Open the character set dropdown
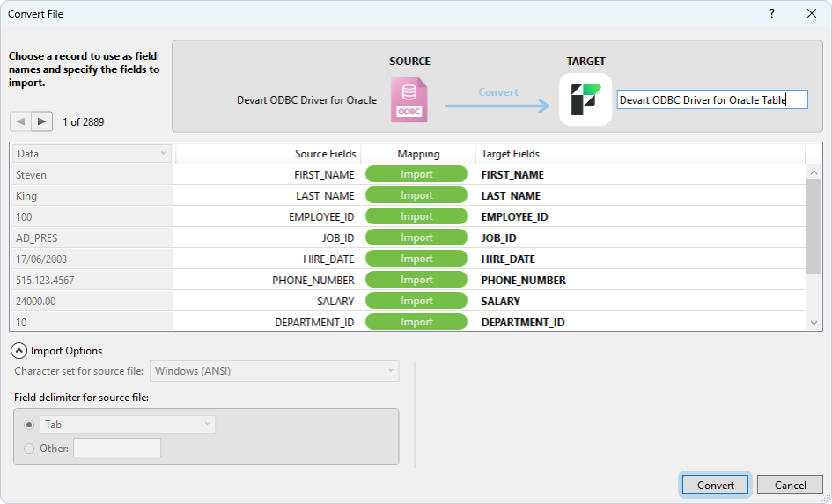 [275, 371]
